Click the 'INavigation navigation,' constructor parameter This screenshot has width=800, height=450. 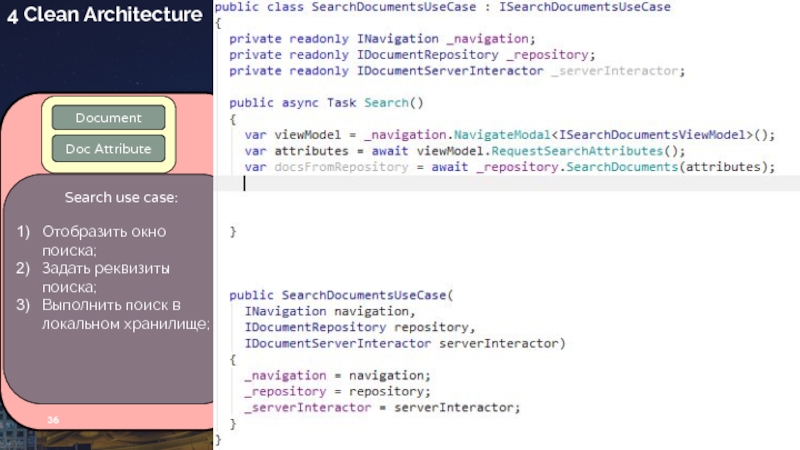tap(330, 311)
